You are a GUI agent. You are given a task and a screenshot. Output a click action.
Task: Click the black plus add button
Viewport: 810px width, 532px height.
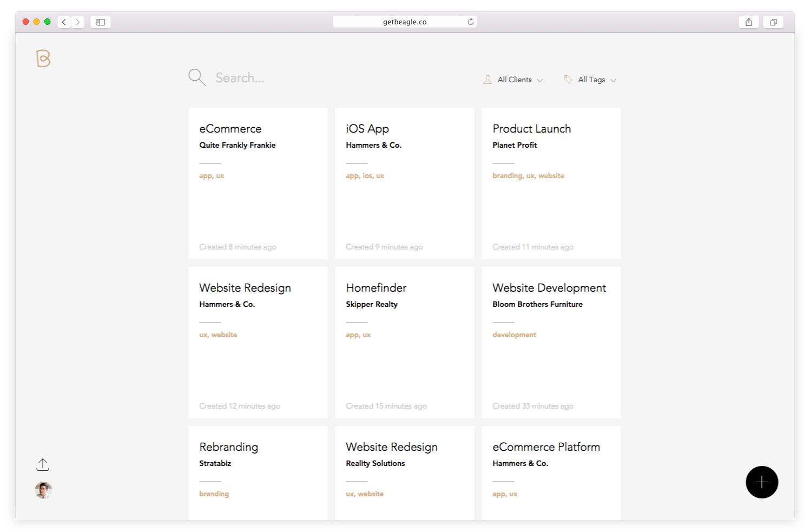762,482
